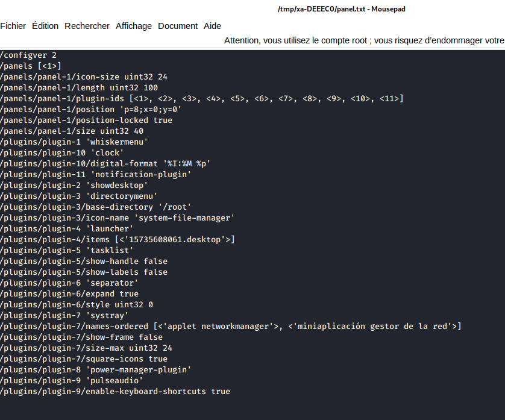505x420 pixels.
Task: Click the panel-1 icon-size uint32 24 line
Action: click(84, 77)
